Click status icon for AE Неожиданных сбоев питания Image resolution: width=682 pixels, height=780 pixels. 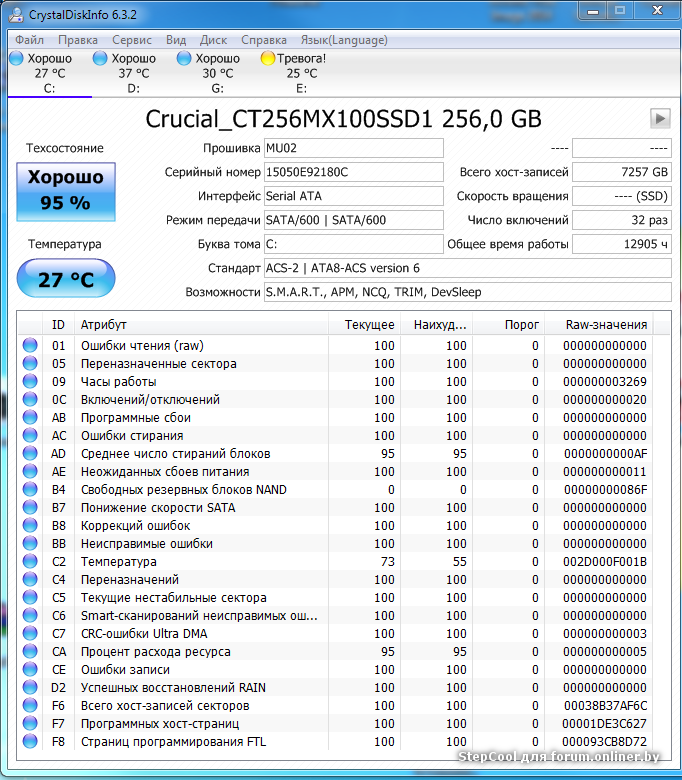click(x=30, y=471)
